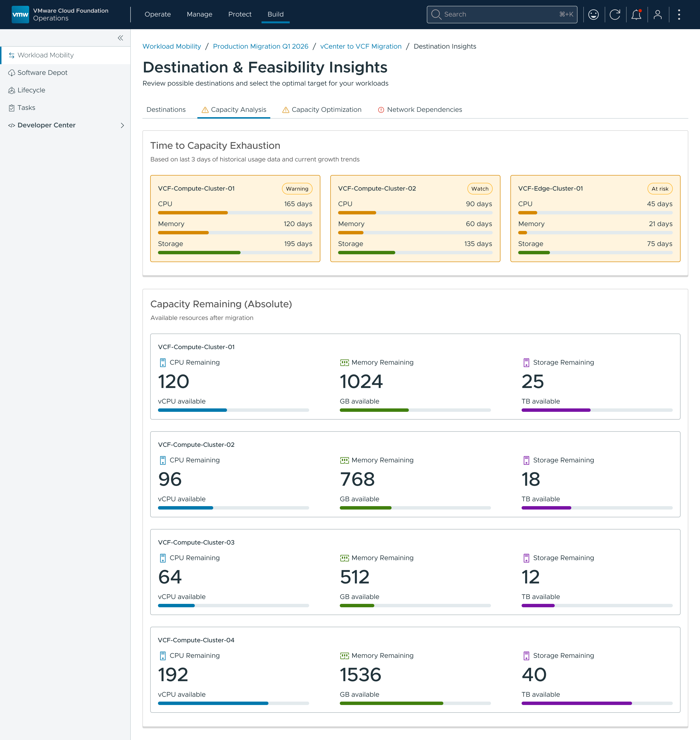The height and width of the screenshot is (740, 700).
Task: Click Cluster-02 Memory Remaining icon
Action: (344, 460)
